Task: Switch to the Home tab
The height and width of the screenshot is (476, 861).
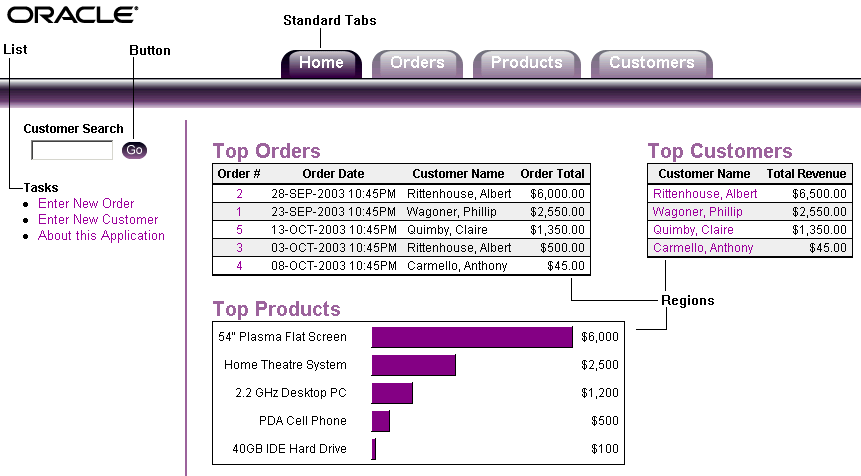Action: coord(321,63)
